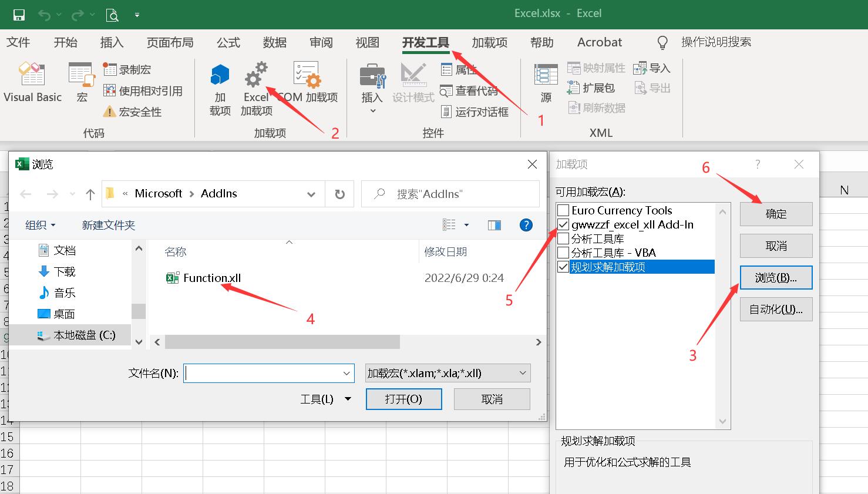Expand 文件名 filename combo dropdown

tap(346, 373)
